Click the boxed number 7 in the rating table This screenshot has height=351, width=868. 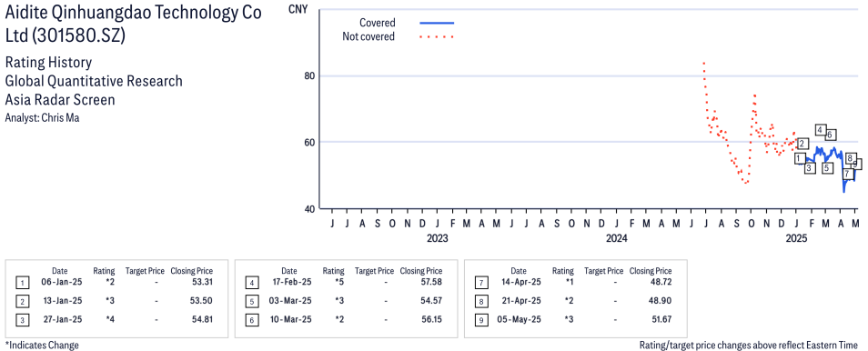(x=481, y=283)
